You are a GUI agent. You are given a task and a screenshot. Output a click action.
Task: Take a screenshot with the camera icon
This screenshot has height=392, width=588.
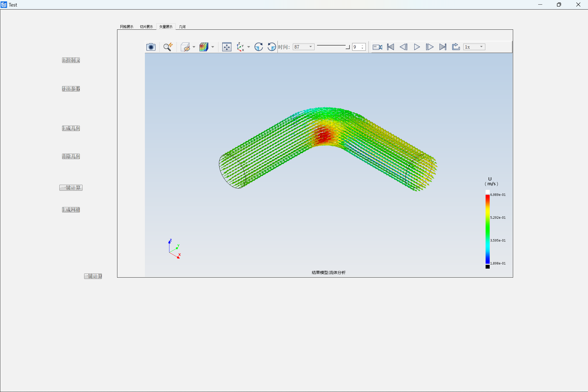pos(151,47)
